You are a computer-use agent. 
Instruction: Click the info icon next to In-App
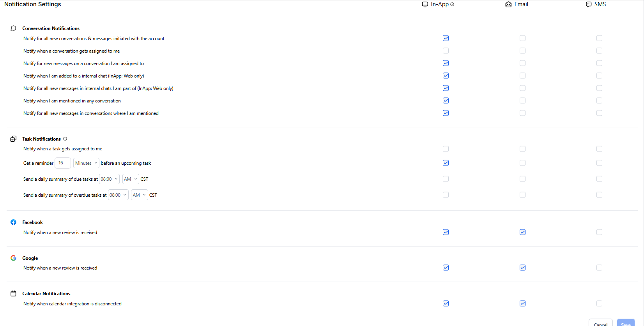[452, 4]
